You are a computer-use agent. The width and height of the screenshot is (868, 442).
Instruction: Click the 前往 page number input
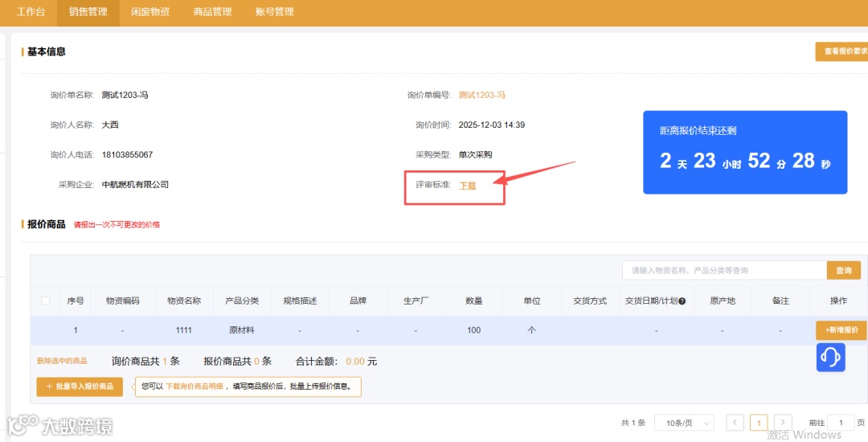coord(841,423)
